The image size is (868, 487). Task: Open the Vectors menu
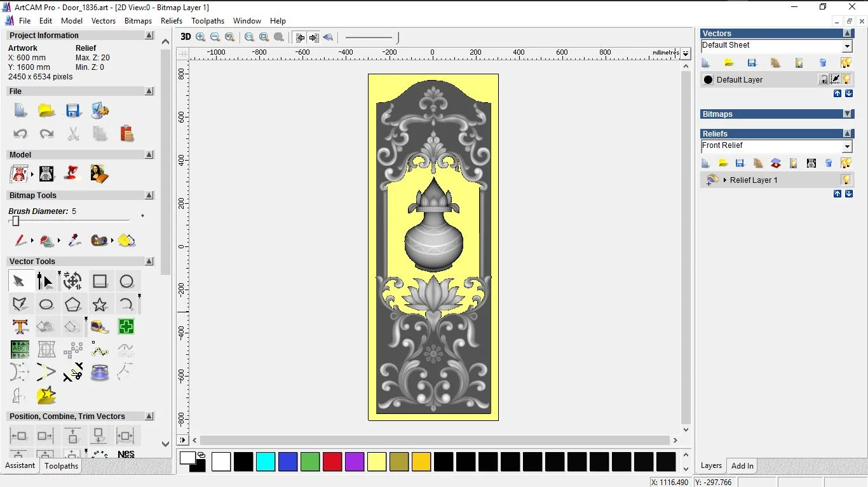coord(104,20)
